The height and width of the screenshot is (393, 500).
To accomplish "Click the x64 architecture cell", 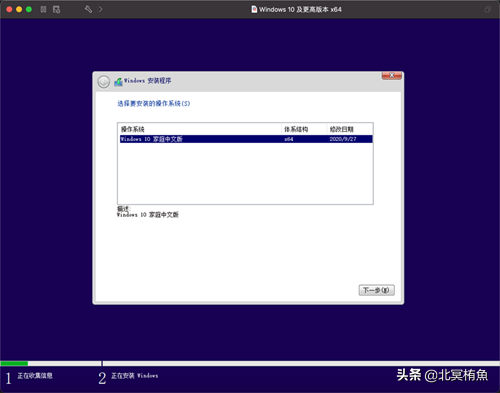I will pyautogui.click(x=289, y=139).
